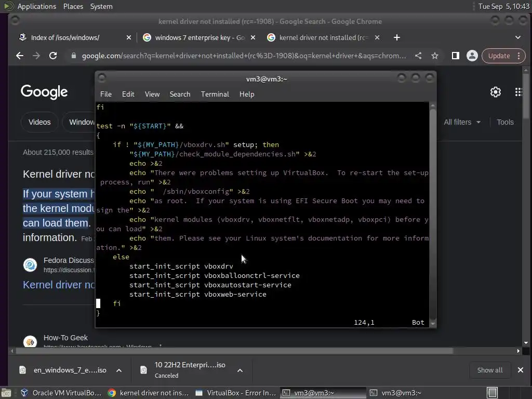Click the Applications menu icon
Viewport: 532px width, 399px height.
pos(8,6)
